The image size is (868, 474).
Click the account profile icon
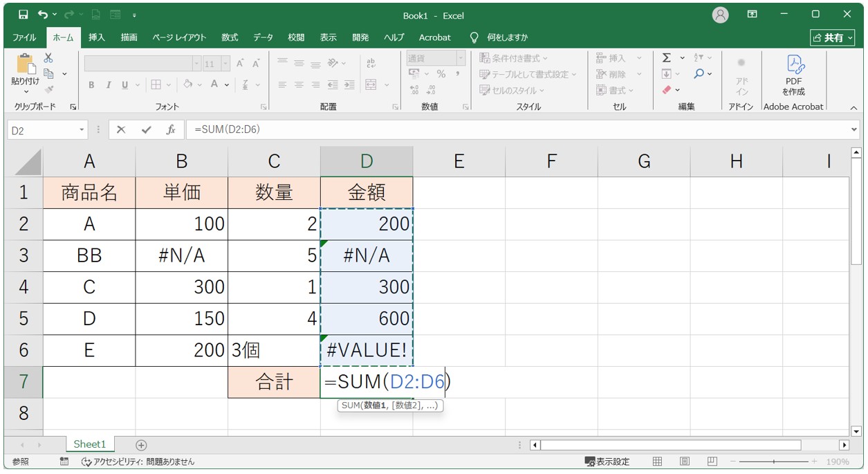(x=720, y=15)
